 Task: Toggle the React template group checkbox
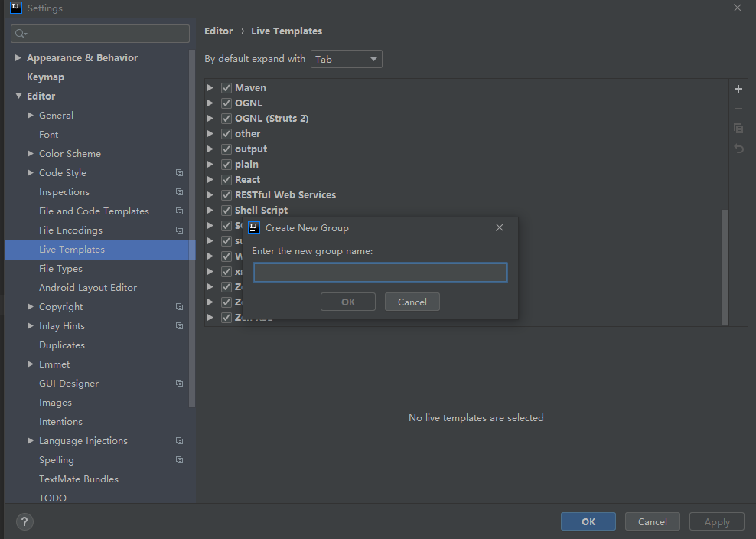coord(226,180)
